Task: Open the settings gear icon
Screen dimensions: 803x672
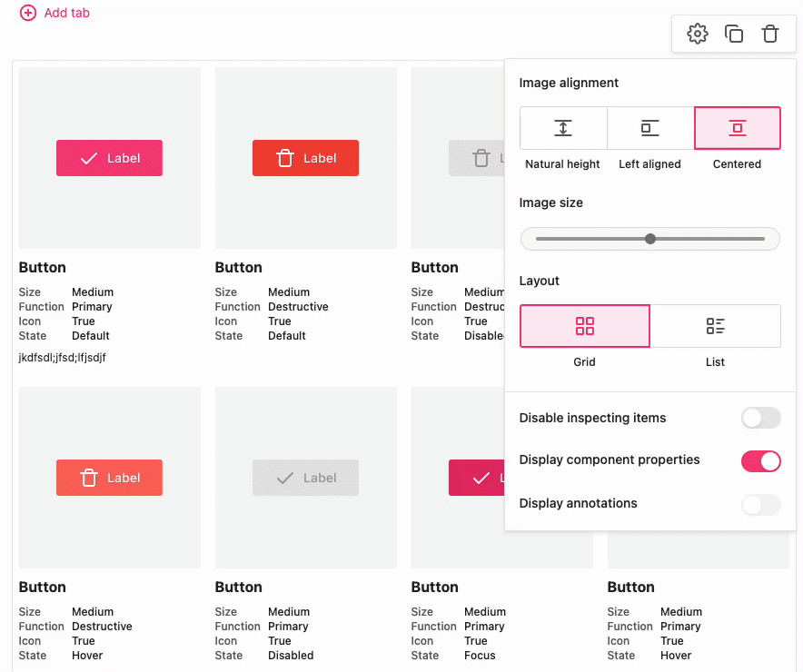Action: point(697,34)
